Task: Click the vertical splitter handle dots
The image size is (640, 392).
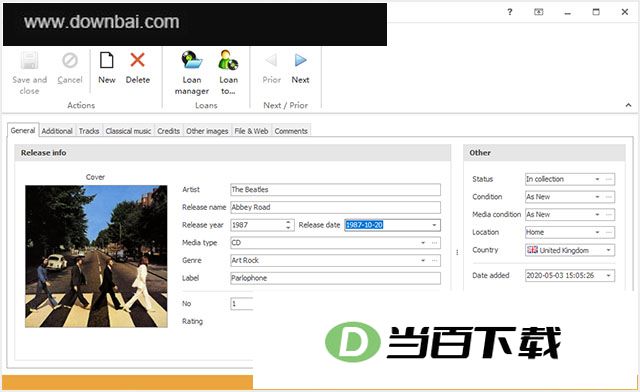Action: 457,252
